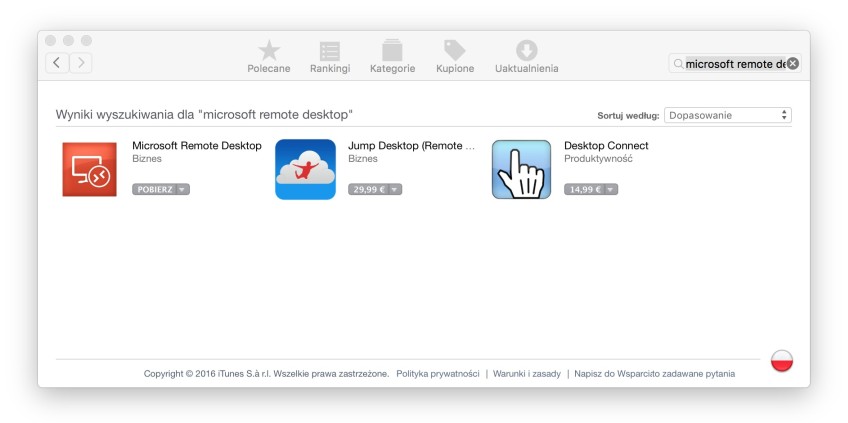Expand the arrow next to 29,99 €

click(x=395, y=189)
